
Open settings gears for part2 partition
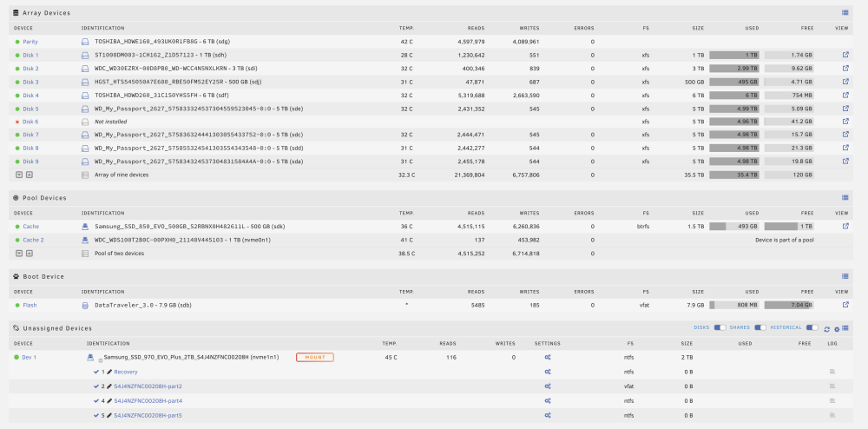[548, 386]
